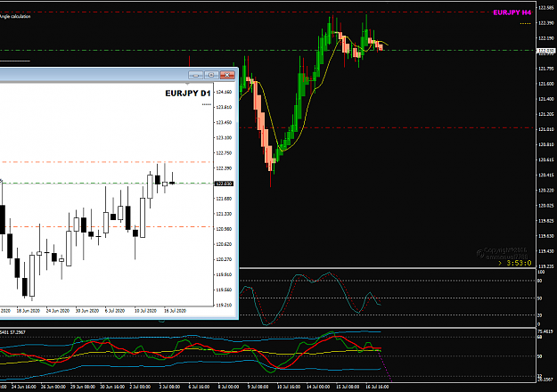
Task: Click the 120.415 level on H4 price axis
Action: coord(546,175)
